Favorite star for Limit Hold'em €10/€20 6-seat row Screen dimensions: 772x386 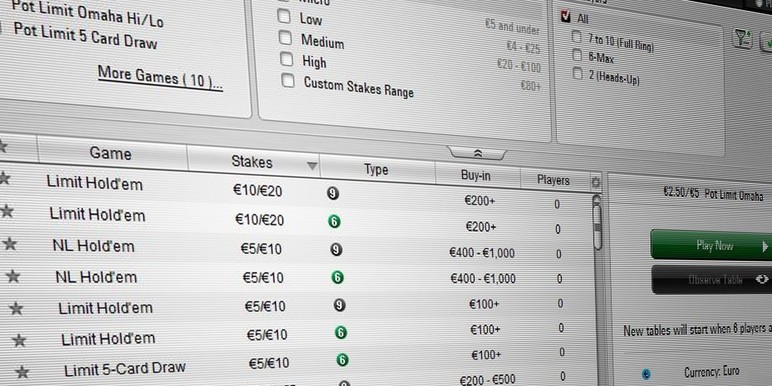point(7,211)
